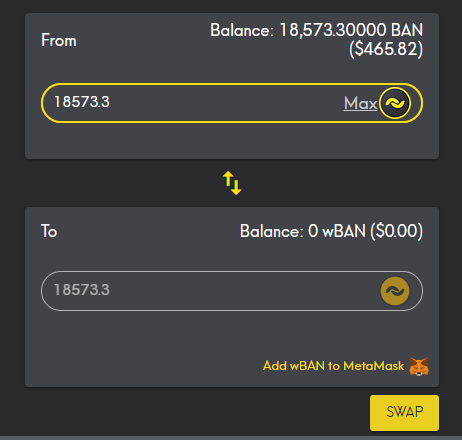
Task: Click empty space above MetaMask link in To card
Action: (x=232, y=333)
